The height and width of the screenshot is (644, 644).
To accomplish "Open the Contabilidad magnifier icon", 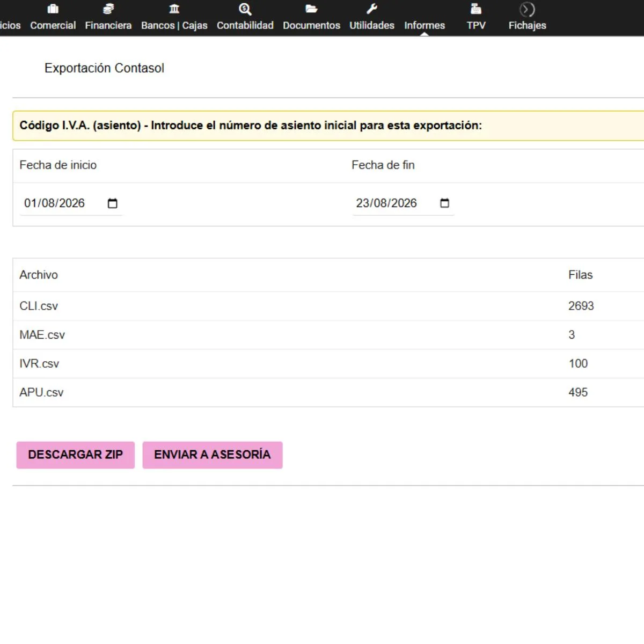I will click(x=245, y=9).
